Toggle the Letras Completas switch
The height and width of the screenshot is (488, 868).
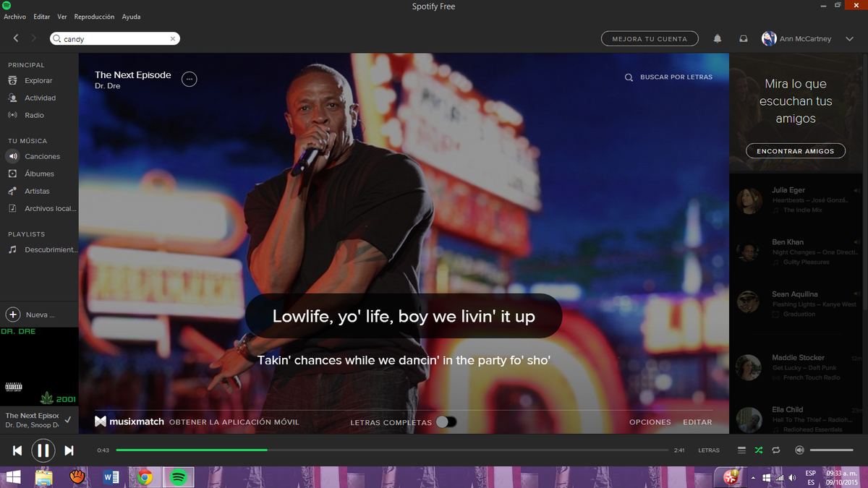pyautogui.click(x=446, y=422)
